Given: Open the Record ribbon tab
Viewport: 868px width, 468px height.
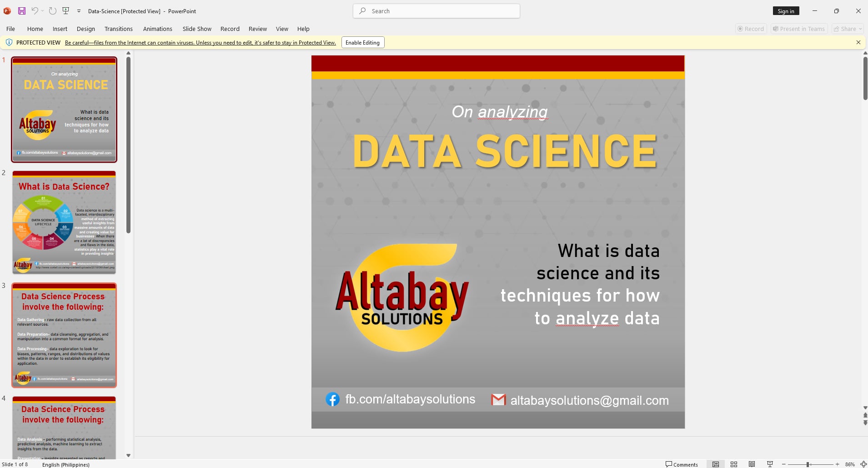Looking at the screenshot, I should tap(230, 29).
